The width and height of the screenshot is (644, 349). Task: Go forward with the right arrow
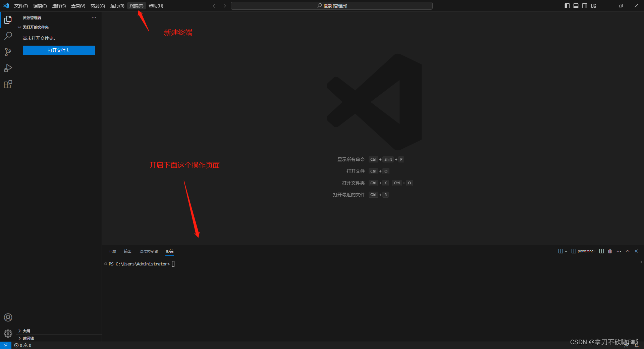point(224,6)
